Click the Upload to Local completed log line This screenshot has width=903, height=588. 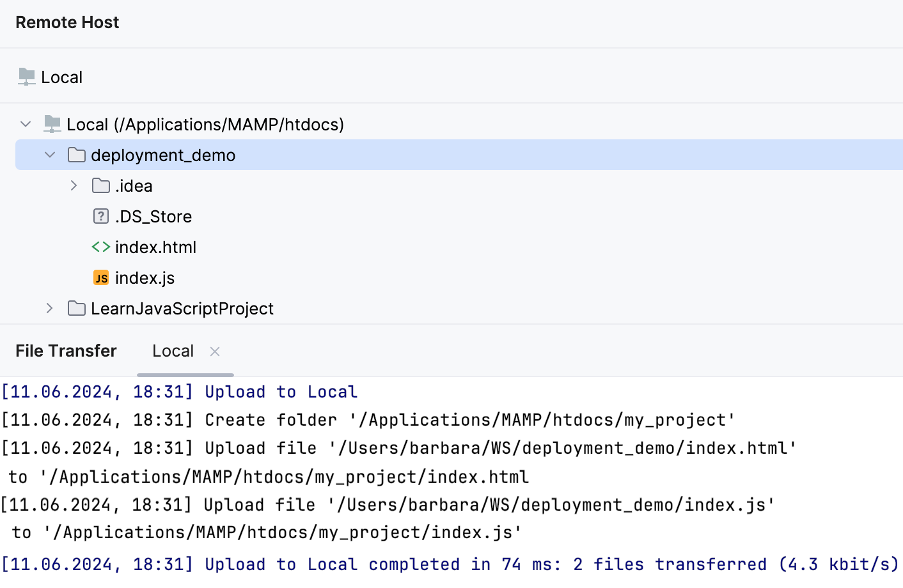tap(450, 564)
